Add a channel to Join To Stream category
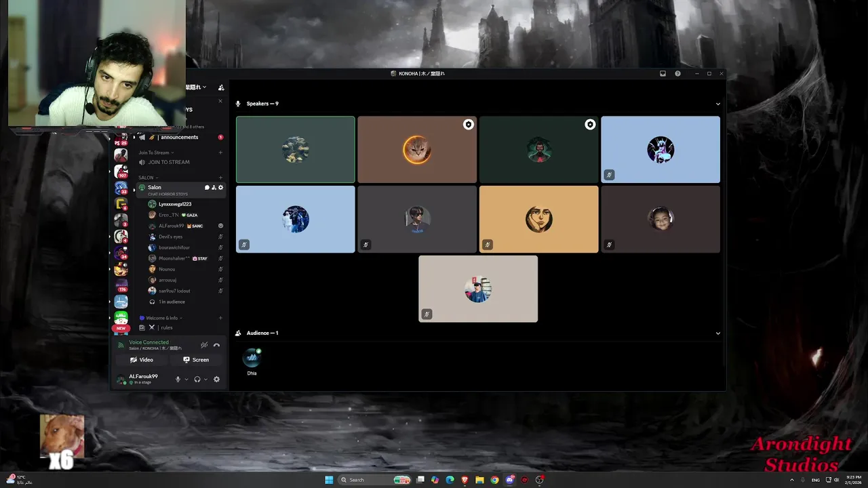Image resolution: width=868 pixels, height=488 pixels. tap(220, 152)
